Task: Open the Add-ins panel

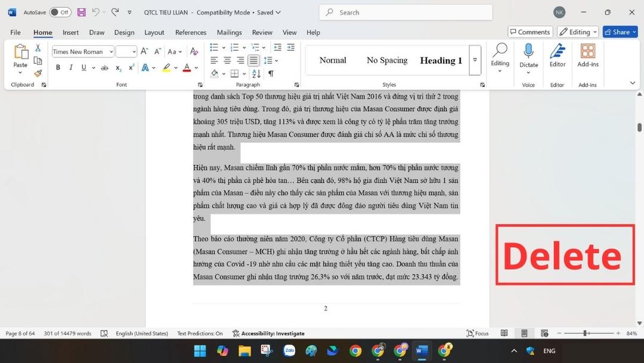Action: (587, 57)
